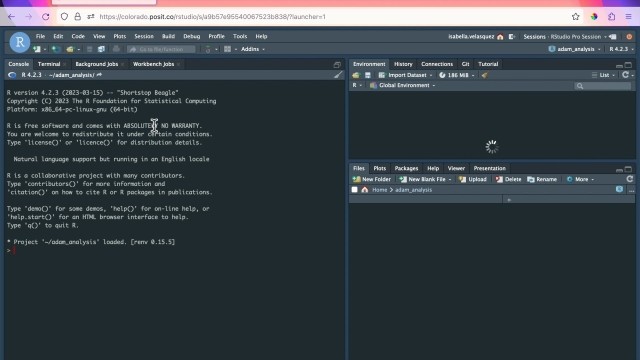This screenshot has height=360, width=640.
Task: Click the Home breadcrumb link
Action: click(379, 190)
